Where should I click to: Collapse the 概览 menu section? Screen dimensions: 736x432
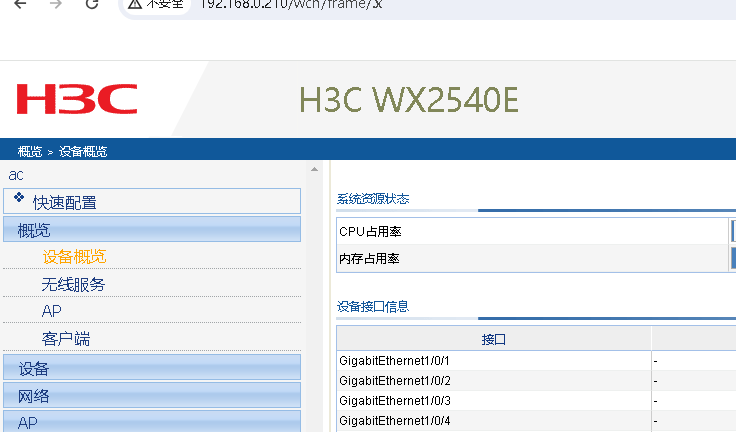pos(152,229)
